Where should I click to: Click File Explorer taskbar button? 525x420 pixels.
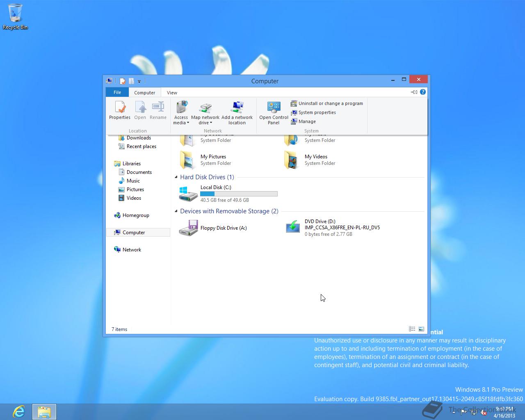pyautogui.click(x=44, y=411)
